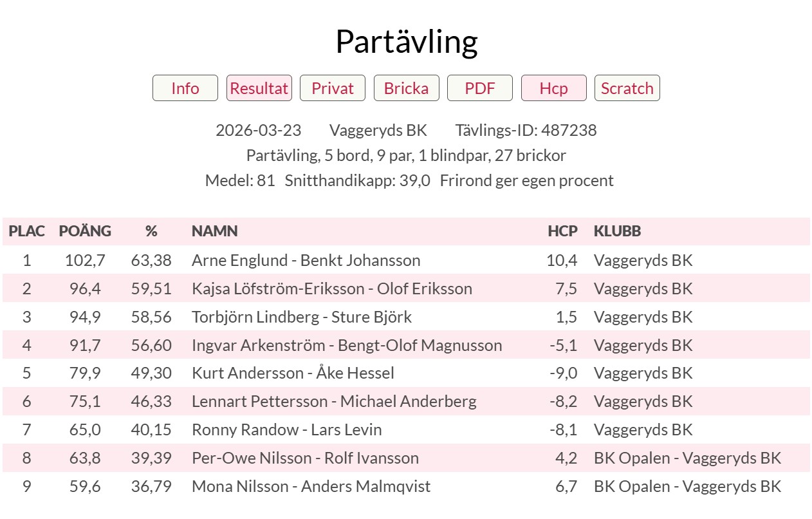Download results as PDF

click(480, 88)
